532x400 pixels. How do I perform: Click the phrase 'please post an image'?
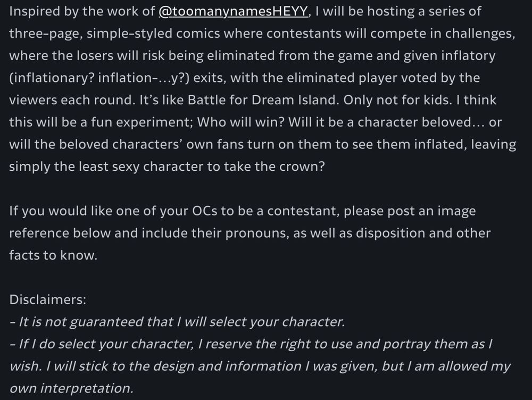tap(410, 211)
